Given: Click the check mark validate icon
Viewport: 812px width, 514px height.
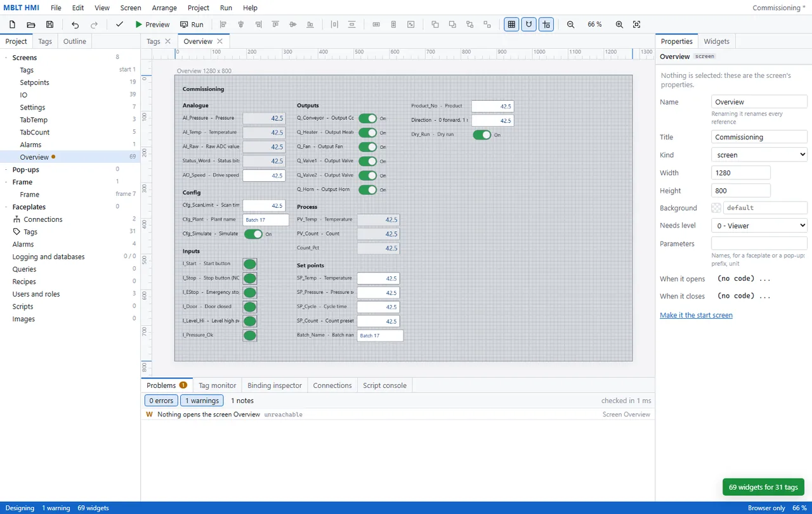Looking at the screenshot, I should click(x=119, y=25).
